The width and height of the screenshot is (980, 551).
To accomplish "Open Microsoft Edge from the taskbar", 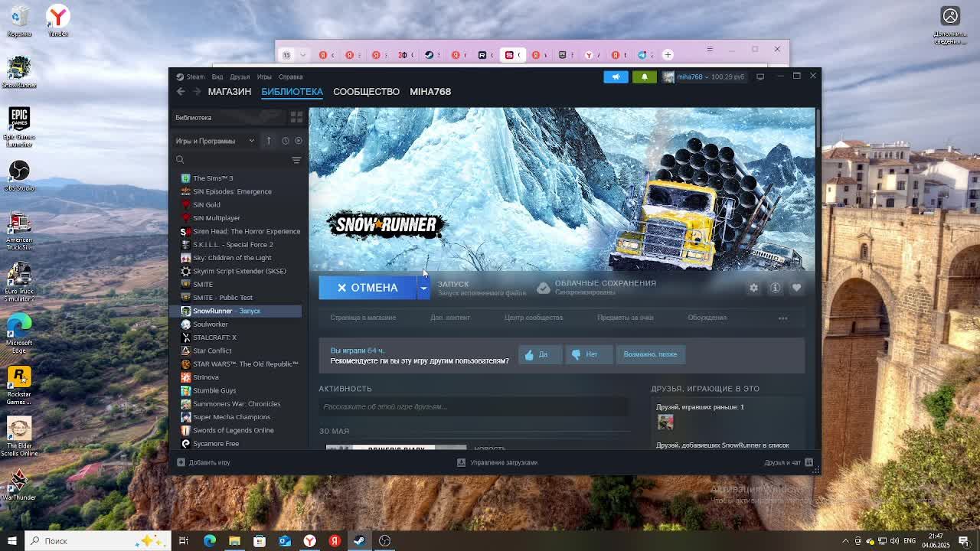I will coord(209,541).
